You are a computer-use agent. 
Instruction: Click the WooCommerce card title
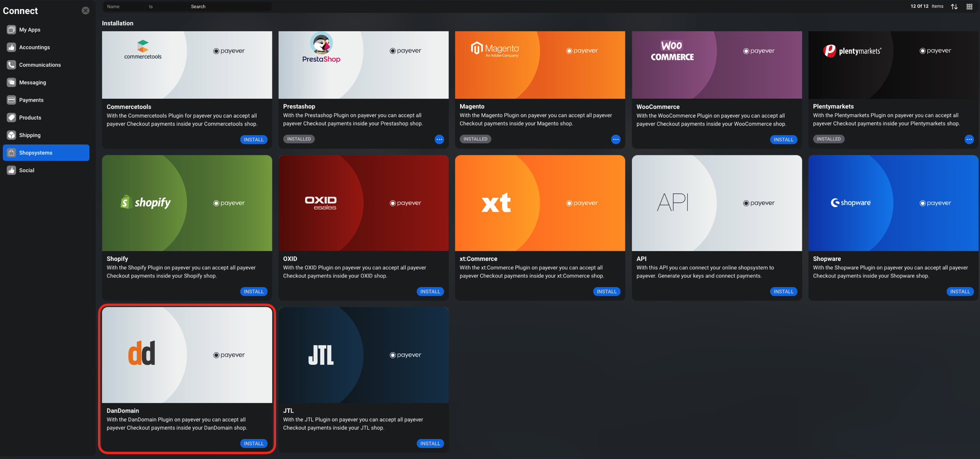[x=658, y=107]
